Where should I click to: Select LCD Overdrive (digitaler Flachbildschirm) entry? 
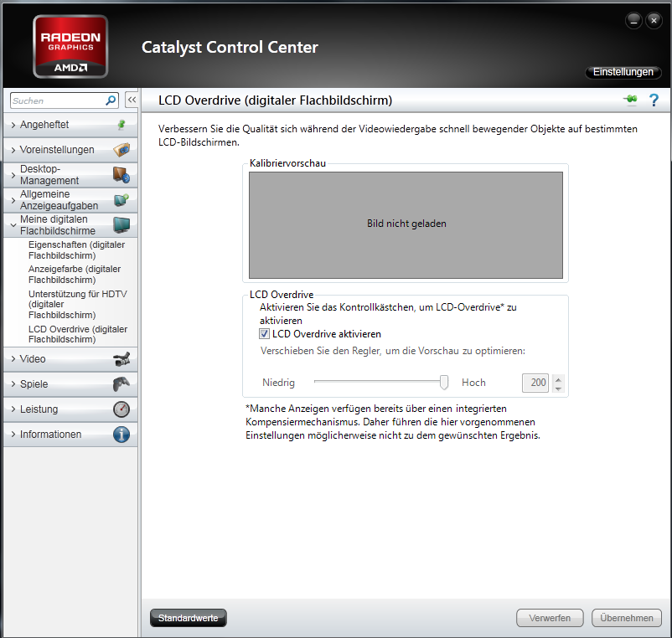(x=78, y=334)
